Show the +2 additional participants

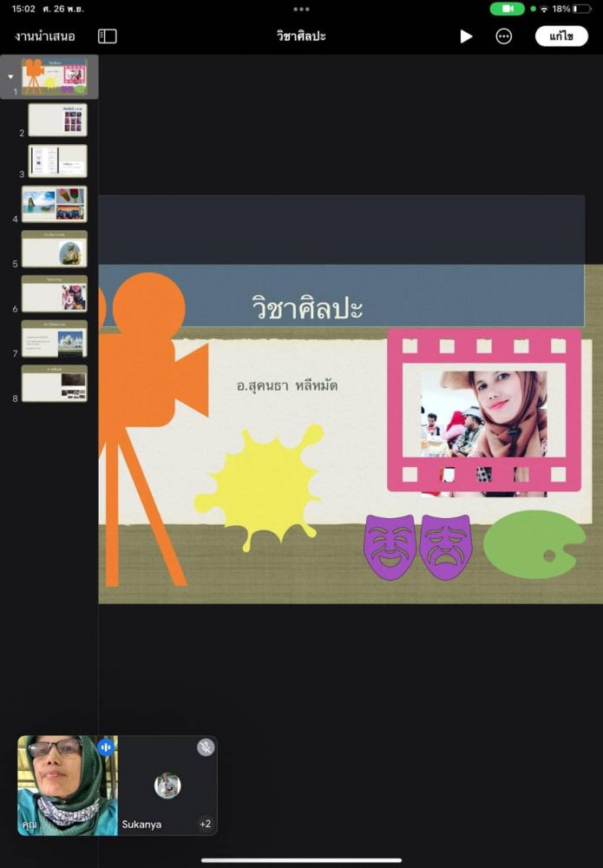click(x=205, y=824)
